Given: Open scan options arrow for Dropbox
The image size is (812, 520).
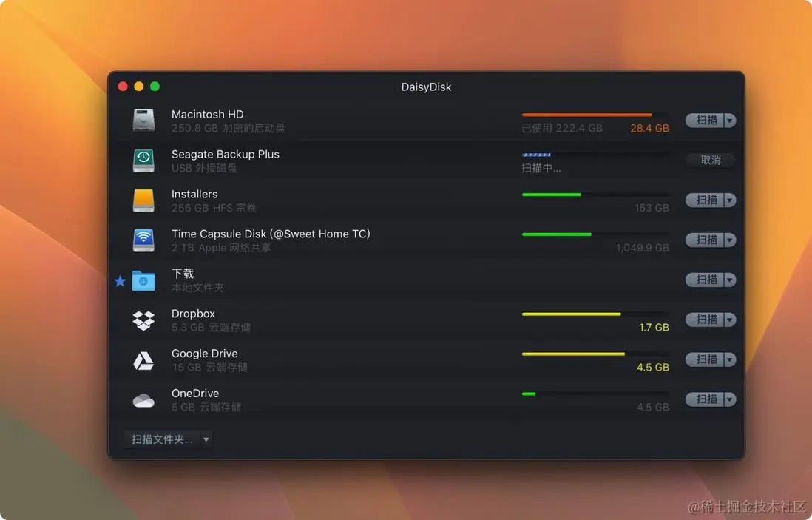Looking at the screenshot, I should 730,320.
